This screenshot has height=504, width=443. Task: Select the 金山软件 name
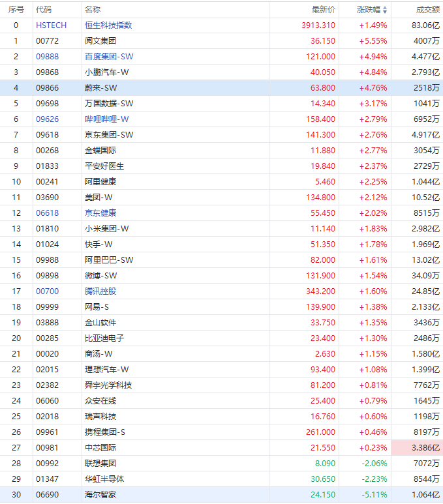[x=100, y=322]
